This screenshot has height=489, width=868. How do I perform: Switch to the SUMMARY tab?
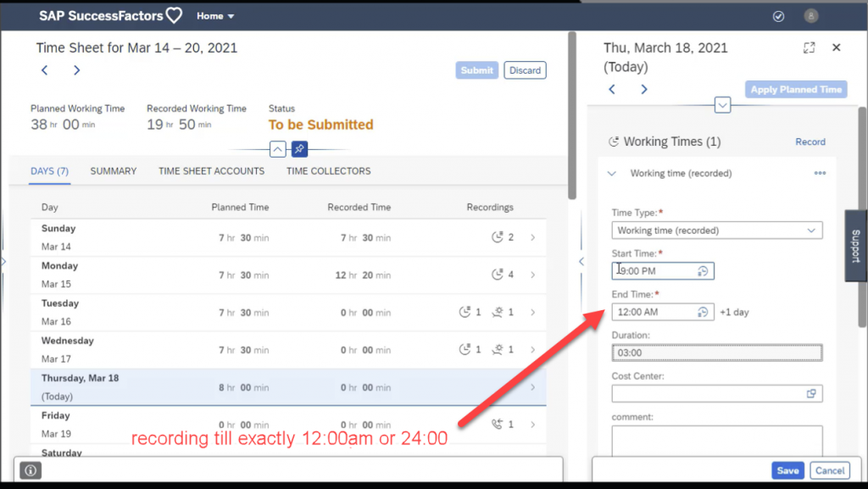114,171
